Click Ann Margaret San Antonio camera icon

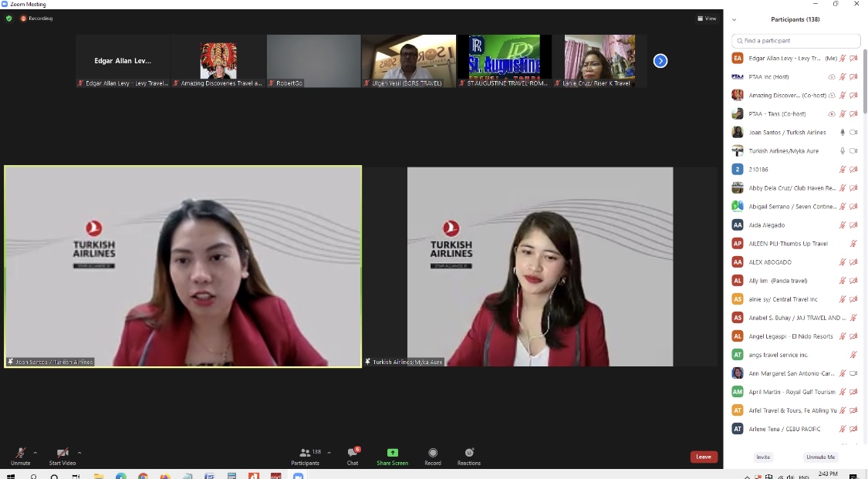(853, 373)
